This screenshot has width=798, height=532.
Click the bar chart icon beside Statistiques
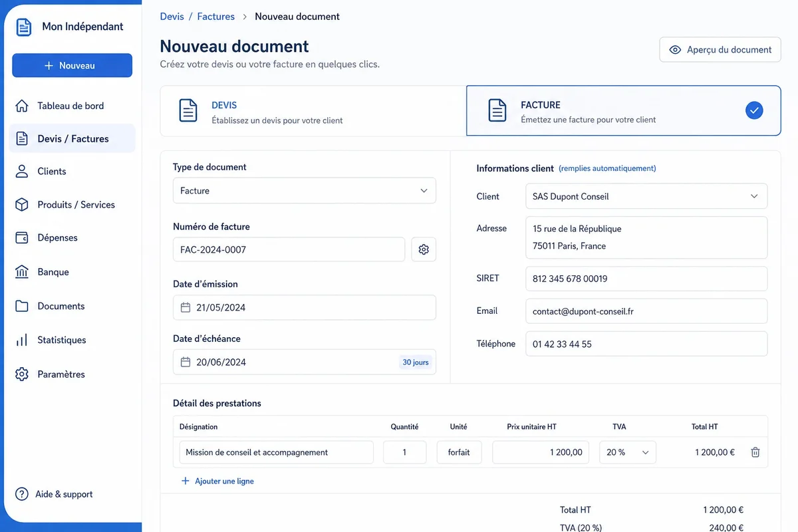click(22, 340)
